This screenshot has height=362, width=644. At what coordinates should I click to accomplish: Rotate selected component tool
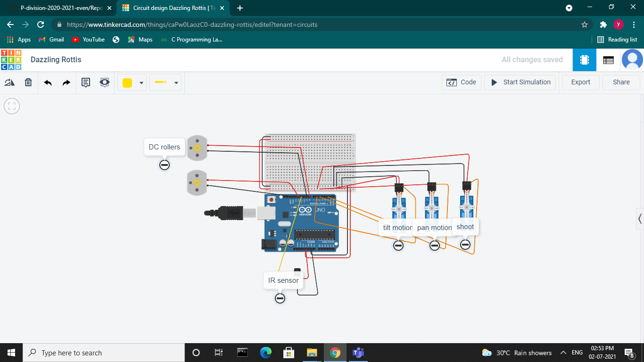click(x=9, y=82)
